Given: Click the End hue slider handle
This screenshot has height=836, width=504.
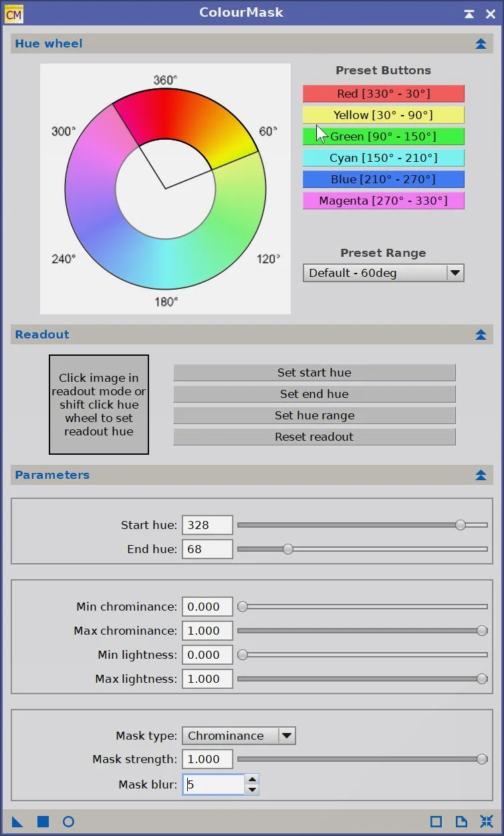Looking at the screenshot, I should [x=288, y=549].
